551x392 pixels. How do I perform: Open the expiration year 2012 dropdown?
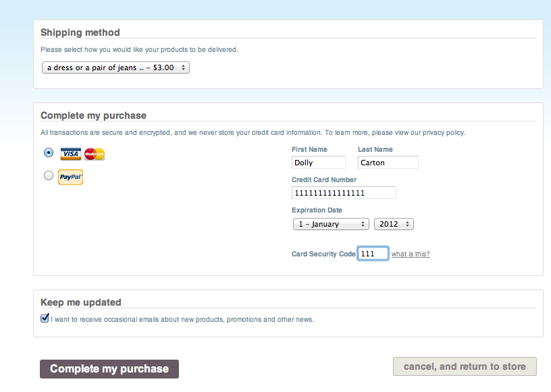click(394, 224)
